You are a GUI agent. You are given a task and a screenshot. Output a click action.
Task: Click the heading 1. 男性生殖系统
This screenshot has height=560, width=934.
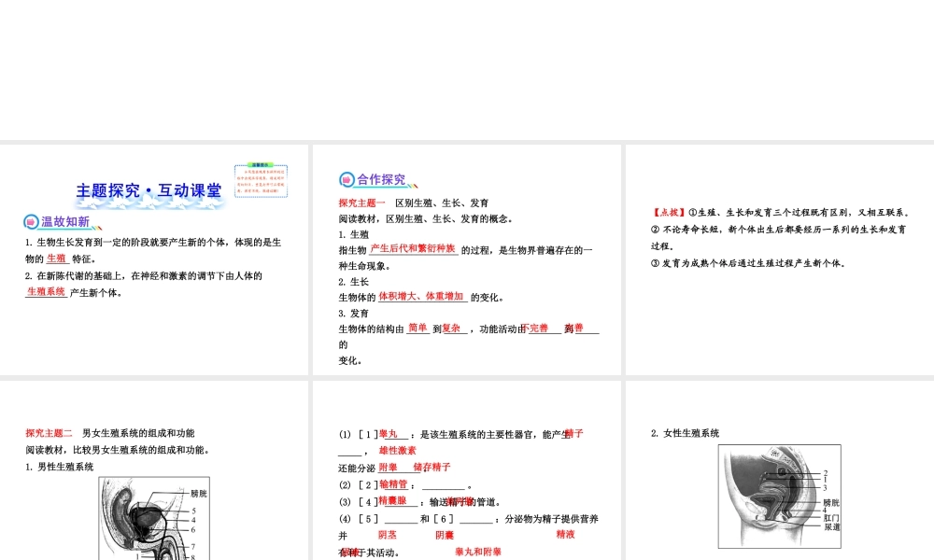60,468
